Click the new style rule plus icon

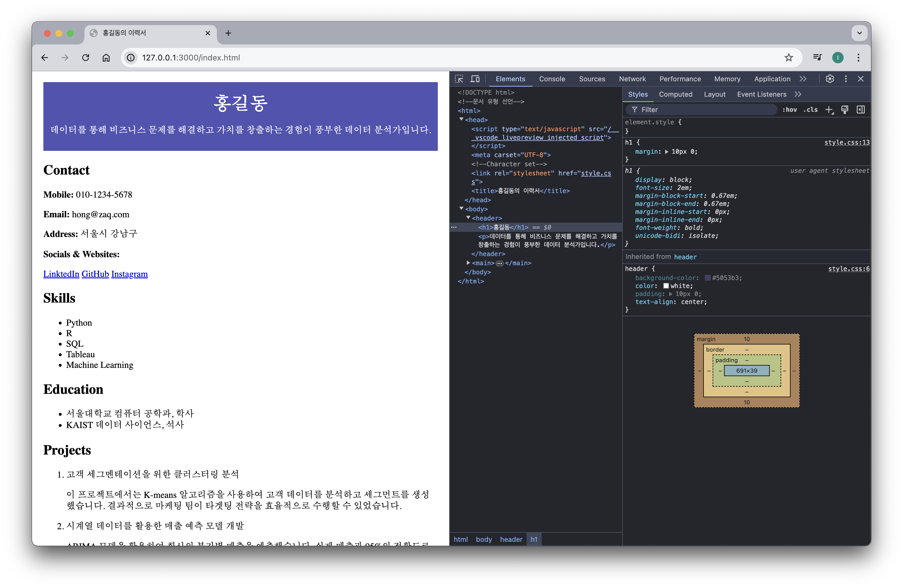(x=829, y=110)
